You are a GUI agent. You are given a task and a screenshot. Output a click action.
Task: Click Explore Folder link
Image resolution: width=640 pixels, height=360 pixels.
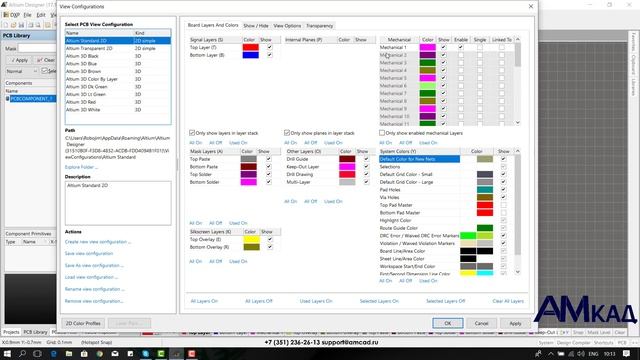coord(81,167)
